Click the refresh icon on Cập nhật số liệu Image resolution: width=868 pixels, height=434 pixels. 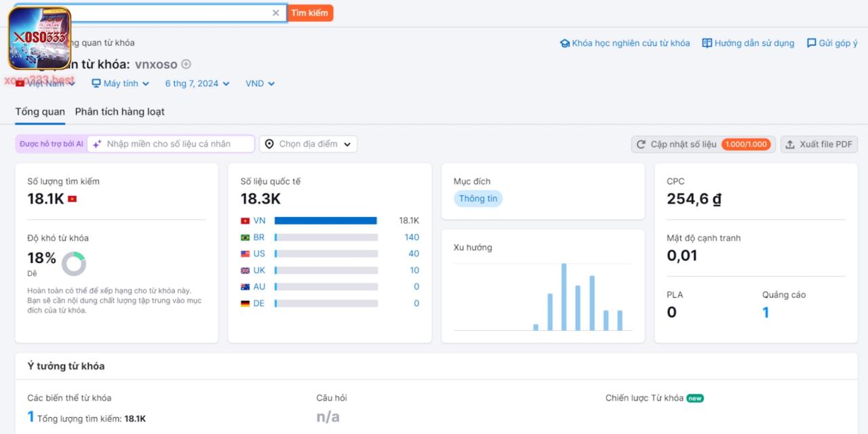640,144
